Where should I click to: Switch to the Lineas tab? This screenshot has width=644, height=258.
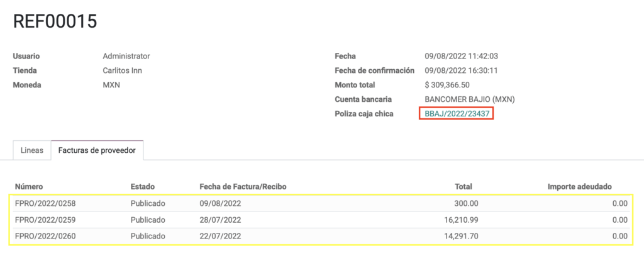coord(32,150)
